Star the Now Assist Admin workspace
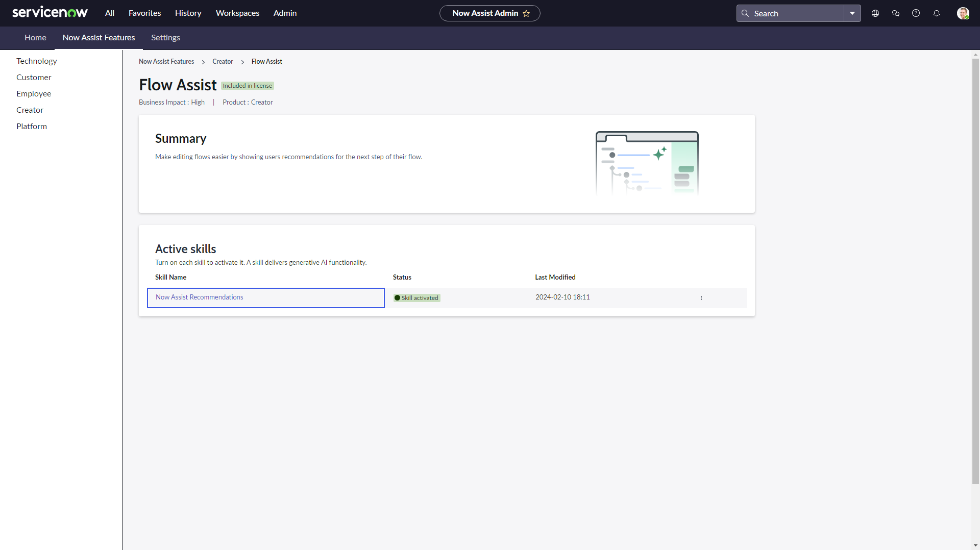This screenshot has height=551, width=980. 527,14
